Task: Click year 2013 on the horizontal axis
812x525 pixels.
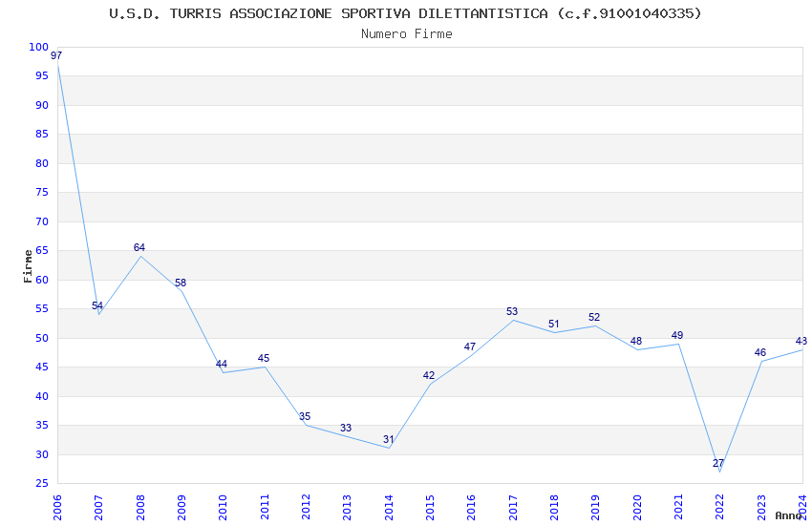Action: tap(347, 507)
